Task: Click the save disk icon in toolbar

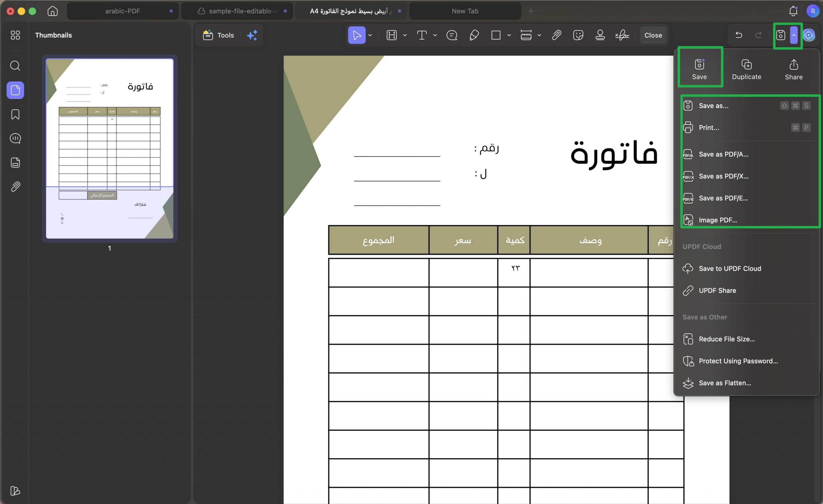Action: point(781,35)
